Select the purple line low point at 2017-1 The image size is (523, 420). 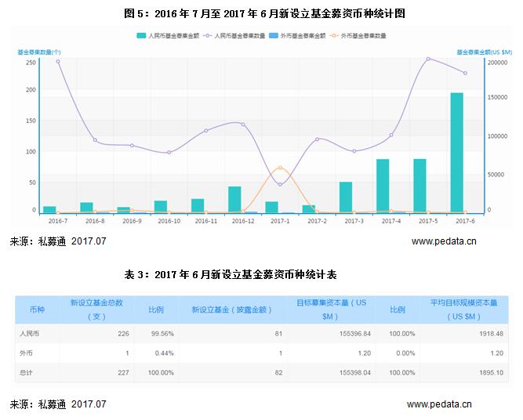tap(280, 184)
